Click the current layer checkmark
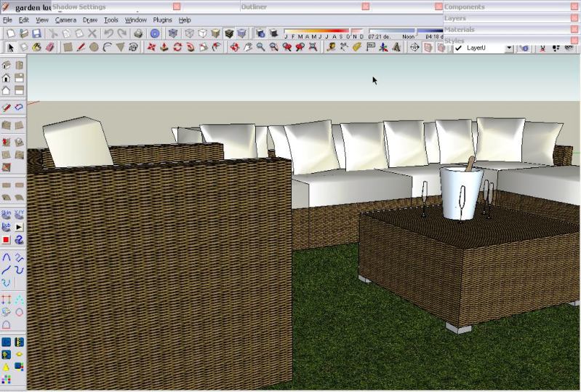581x392 pixels. (x=458, y=48)
